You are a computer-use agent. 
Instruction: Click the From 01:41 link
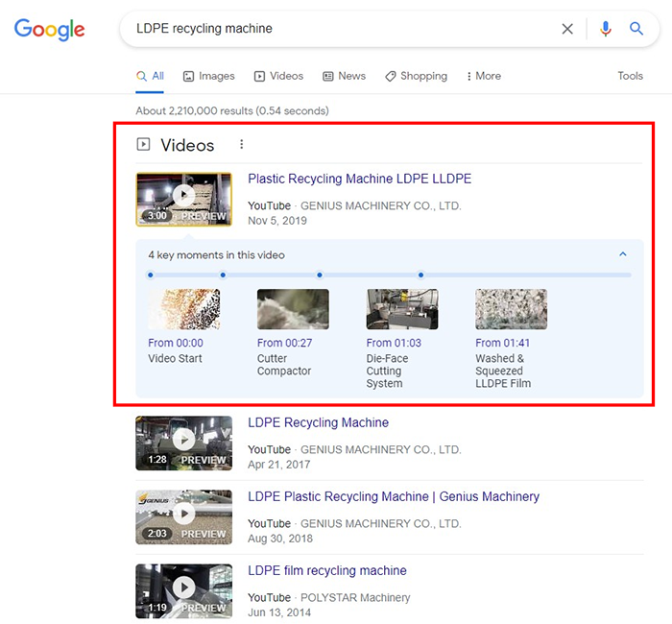pyautogui.click(x=503, y=343)
